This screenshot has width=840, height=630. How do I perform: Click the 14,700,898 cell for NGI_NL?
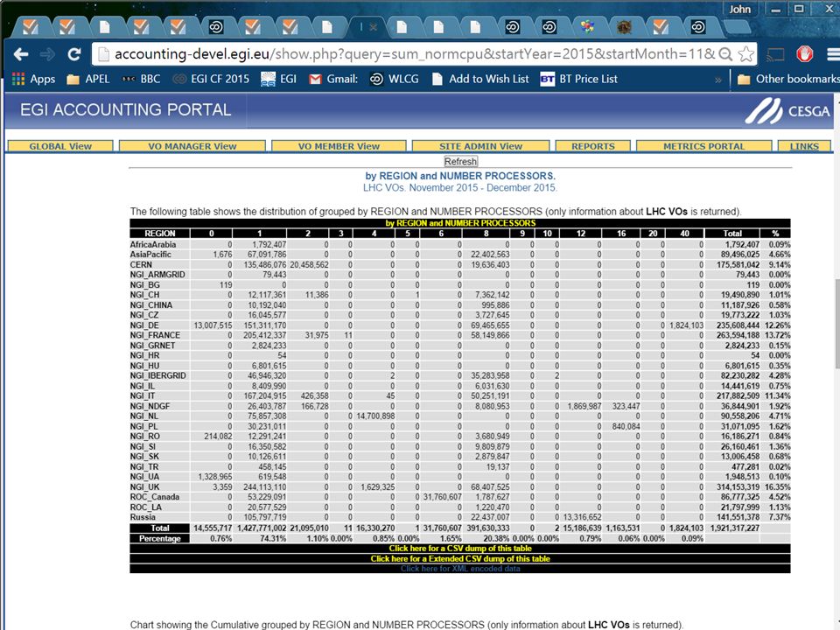coord(375,416)
